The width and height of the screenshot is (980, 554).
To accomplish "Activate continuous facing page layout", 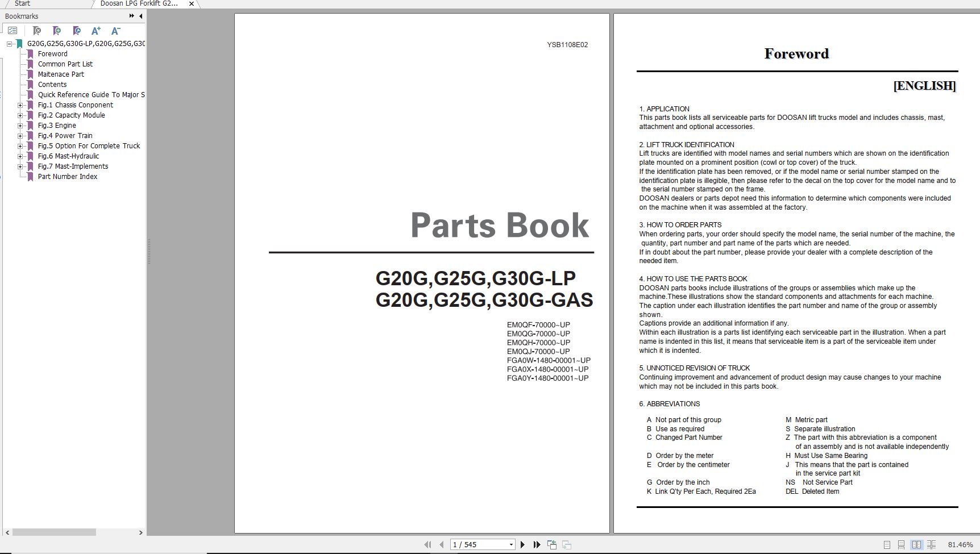I will [x=932, y=544].
